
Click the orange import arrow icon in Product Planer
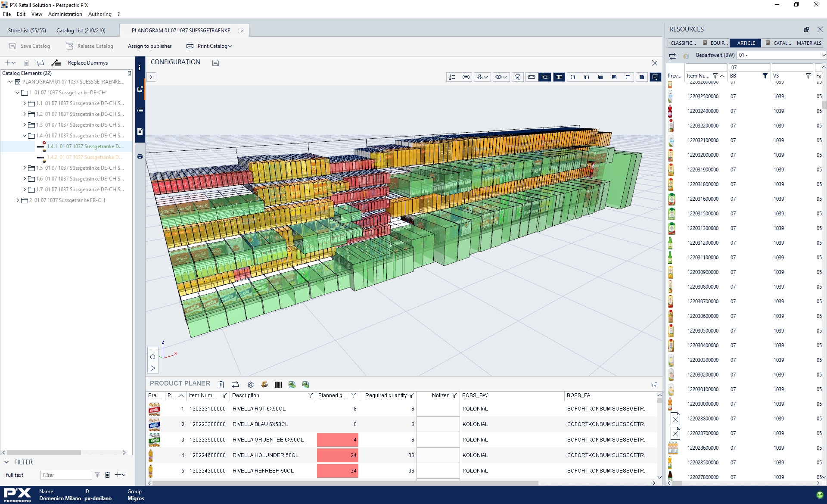pyautogui.click(x=264, y=385)
